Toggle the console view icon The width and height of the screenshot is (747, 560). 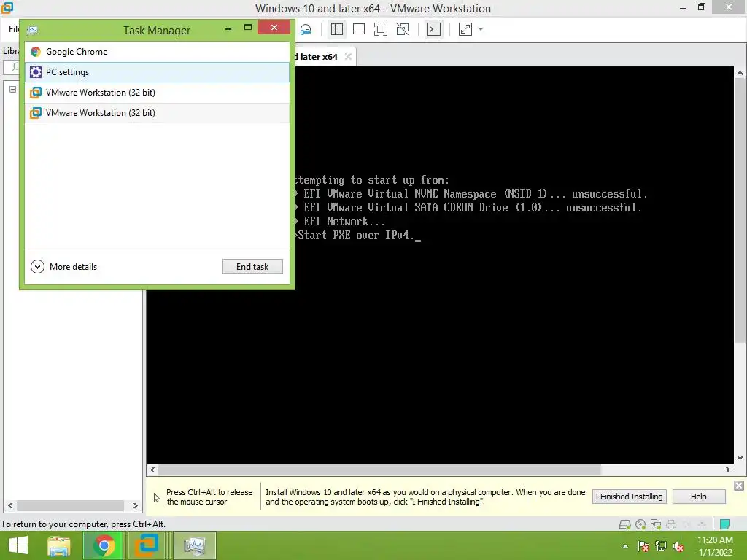pos(433,29)
